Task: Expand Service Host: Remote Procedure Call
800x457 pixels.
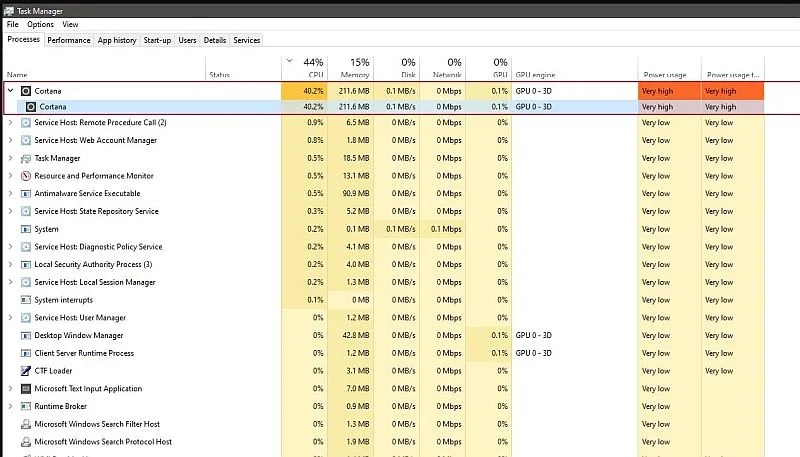Action: 10,122
